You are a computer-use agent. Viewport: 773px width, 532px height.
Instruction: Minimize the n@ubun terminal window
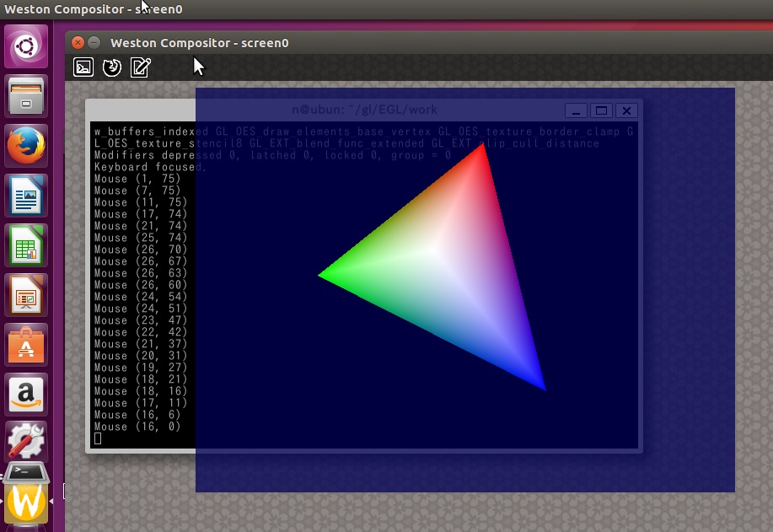pyautogui.click(x=576, y=110)
